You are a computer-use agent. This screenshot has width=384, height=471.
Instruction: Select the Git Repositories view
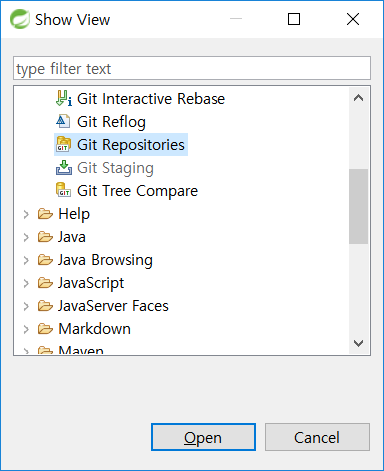point(131,145)
